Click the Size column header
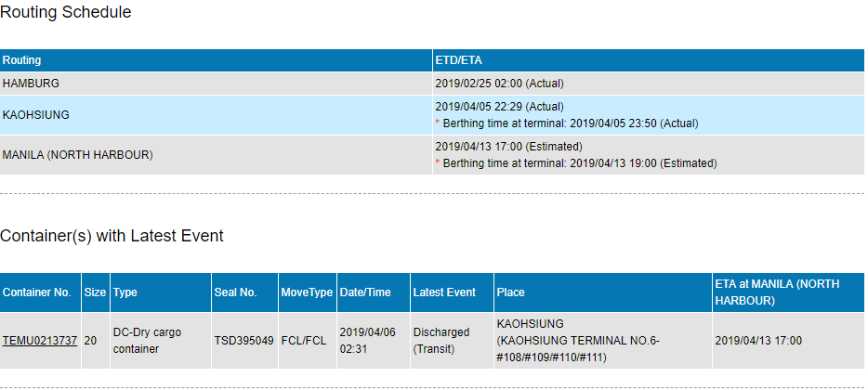868x390 pixels. [x=95, y=292]
